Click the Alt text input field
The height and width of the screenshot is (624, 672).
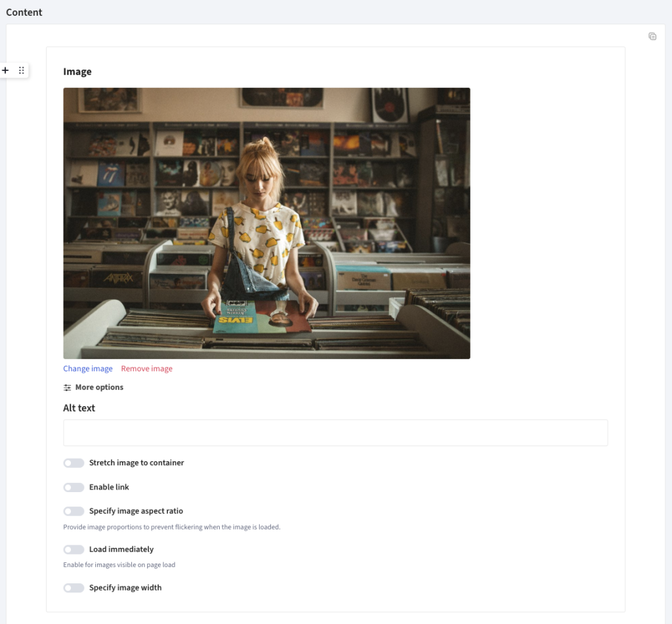(335, 432)
